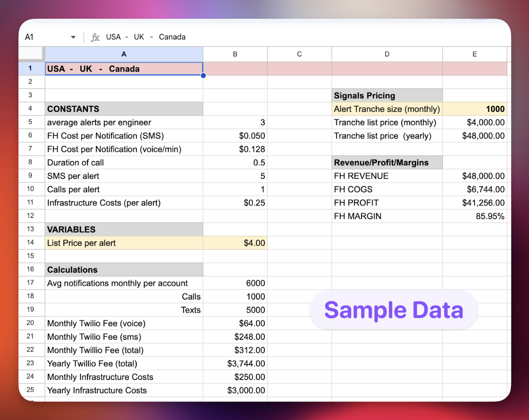The image size is (529, 420).
Task: Click 'Tranche list price (monthly)' cell
Action: (387, 122)
